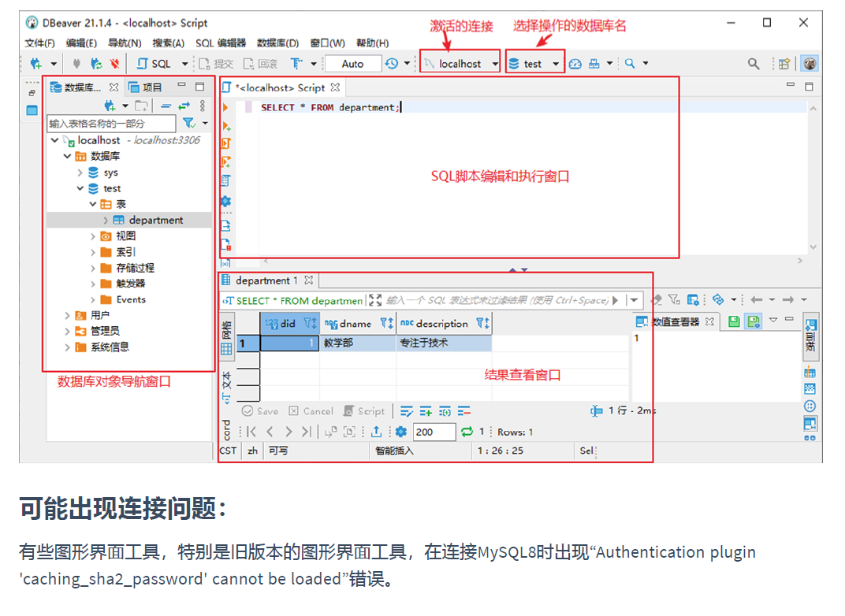Click the Save button in results panel

[260, 411]
